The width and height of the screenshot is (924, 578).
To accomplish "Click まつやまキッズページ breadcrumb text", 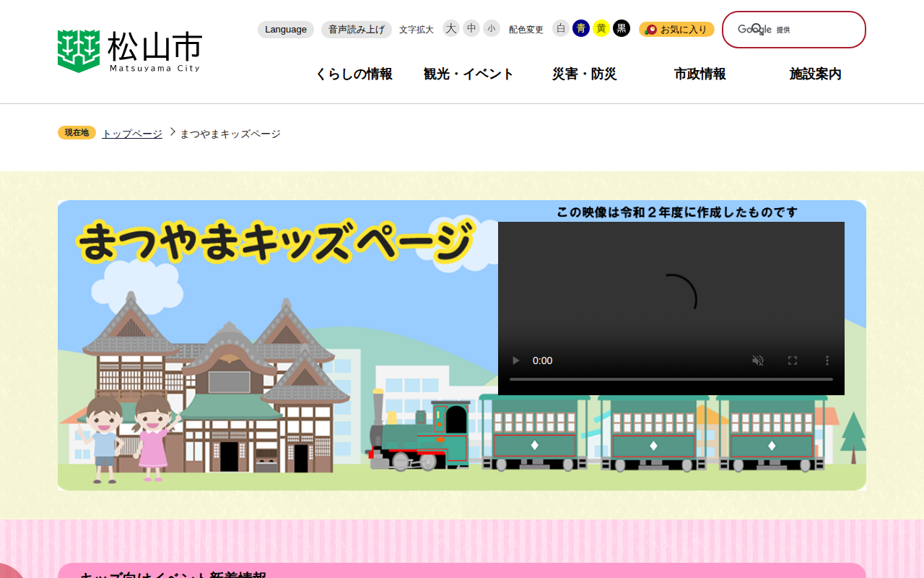I will tap(230, 134).
